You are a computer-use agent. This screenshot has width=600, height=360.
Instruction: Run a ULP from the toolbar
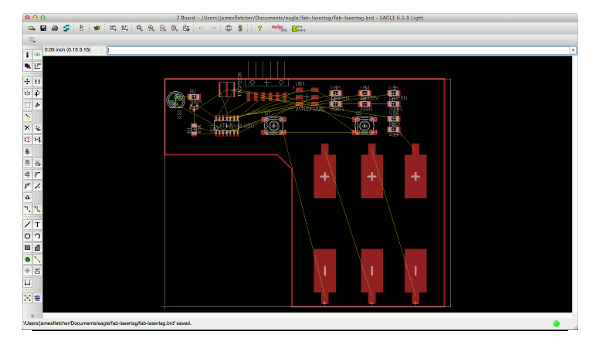pos(125,28)
